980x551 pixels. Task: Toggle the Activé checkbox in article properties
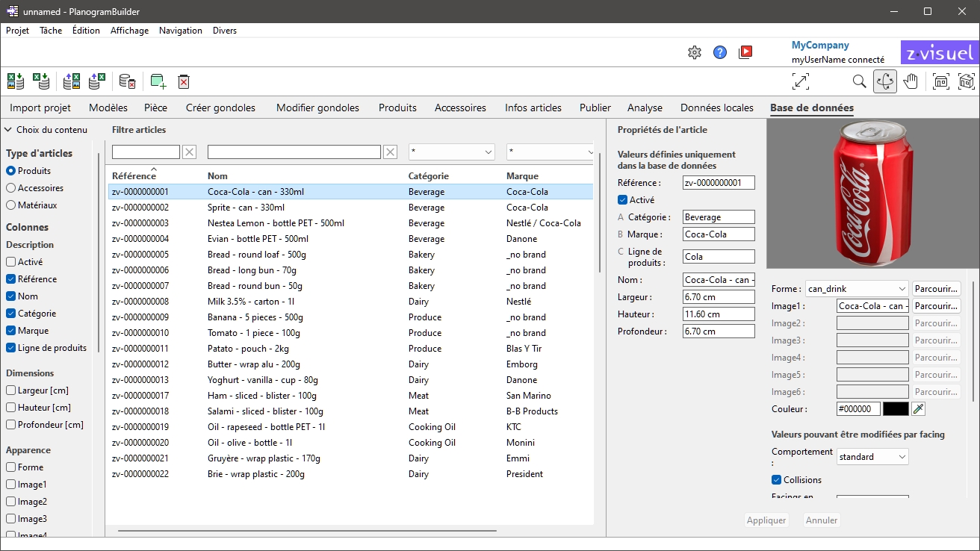(x=622, y=200)
